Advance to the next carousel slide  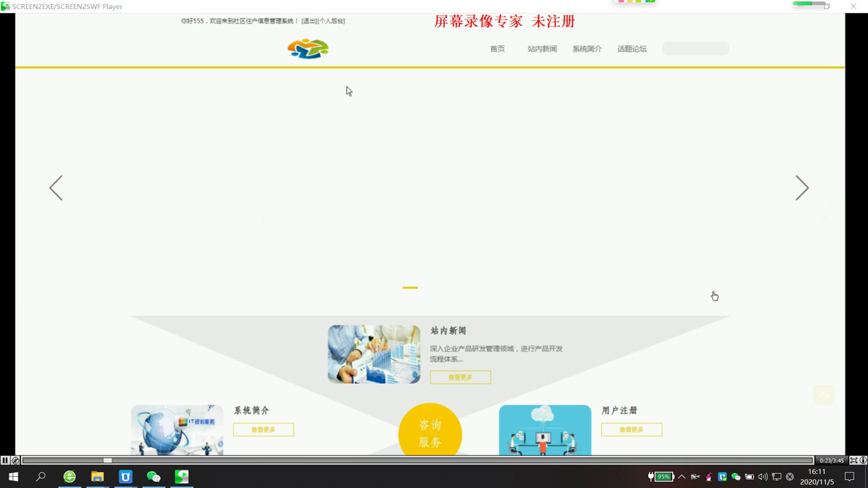pos(802,188)
